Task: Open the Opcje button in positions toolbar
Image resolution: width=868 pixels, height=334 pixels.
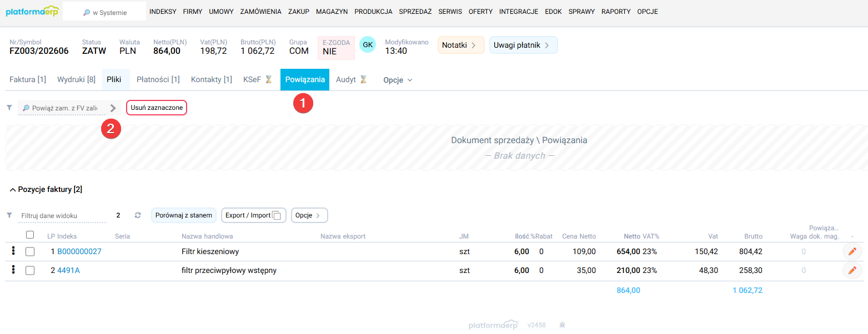Action: [309, 215]
